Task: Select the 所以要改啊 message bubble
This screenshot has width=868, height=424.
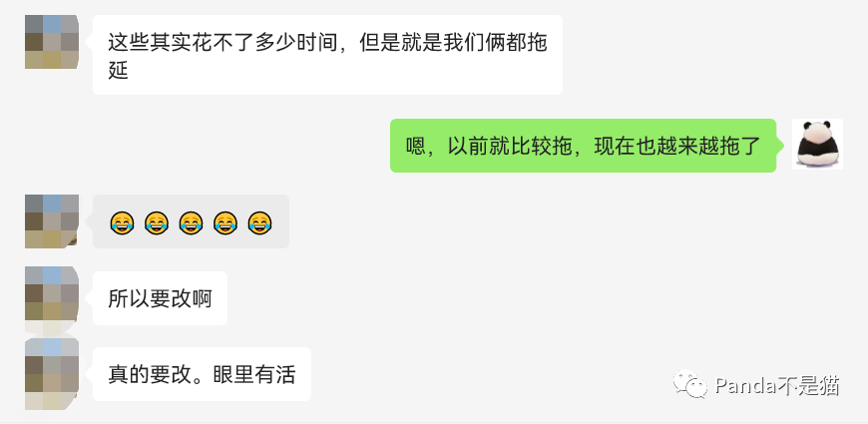Action: tap(160, 298)
